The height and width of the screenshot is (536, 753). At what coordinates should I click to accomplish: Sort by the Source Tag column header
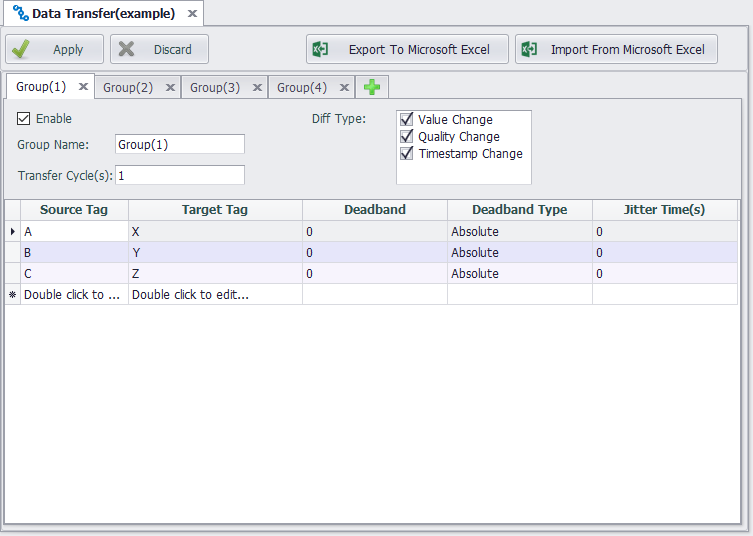pyautogui.click(x=67, y=210)
